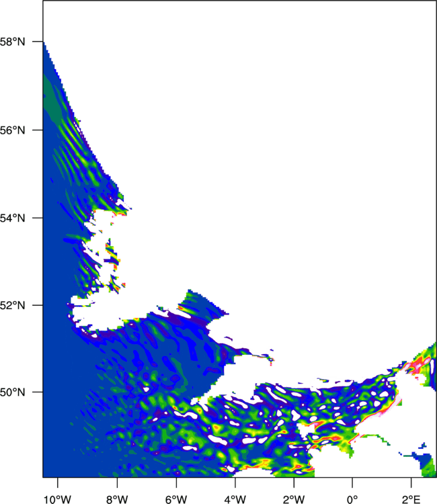Click the 52°N latitude label
Viewport: 437px width, 504px height.
12,305
